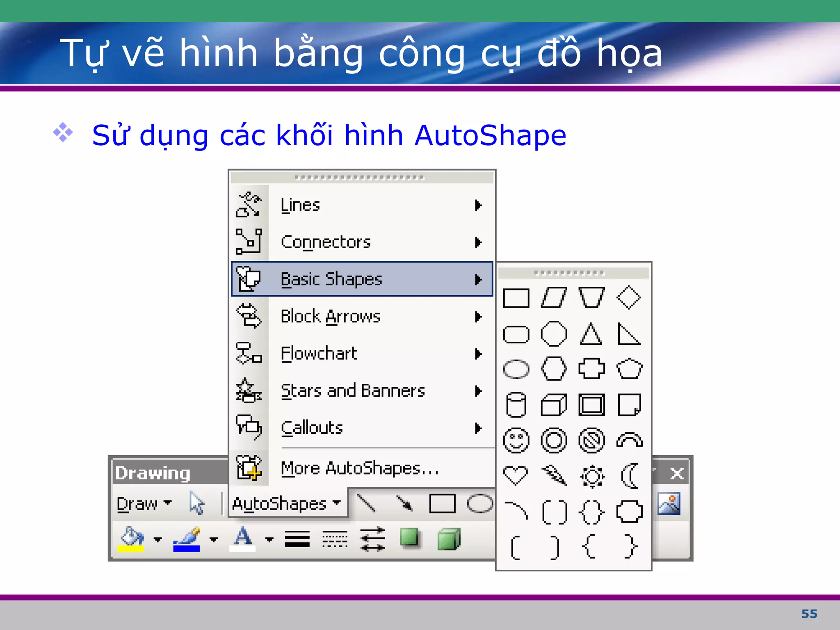Screen dimensions: 840x630
Task: Pick the Oval basic shape
Action: coord(516,369)
